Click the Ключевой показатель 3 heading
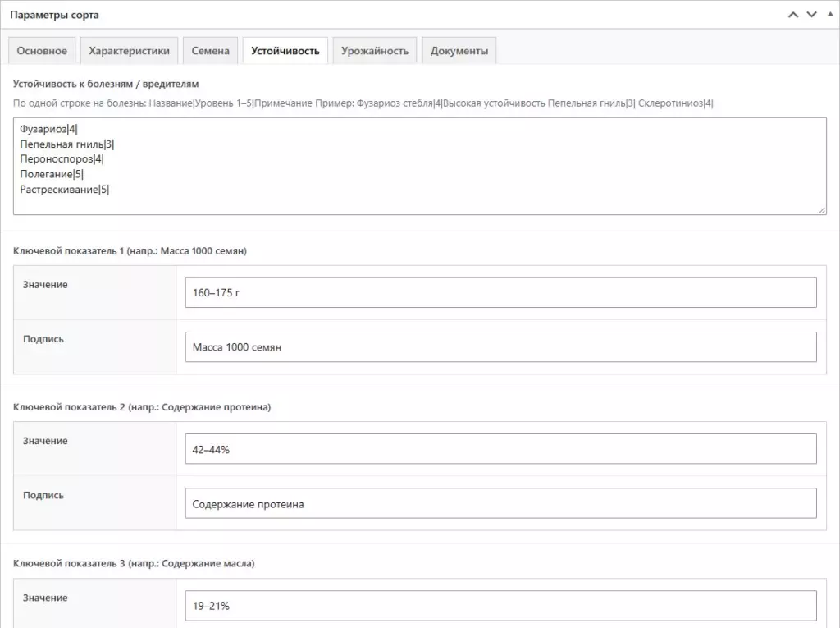Screen dimensions: 840x628 (134, 564)
